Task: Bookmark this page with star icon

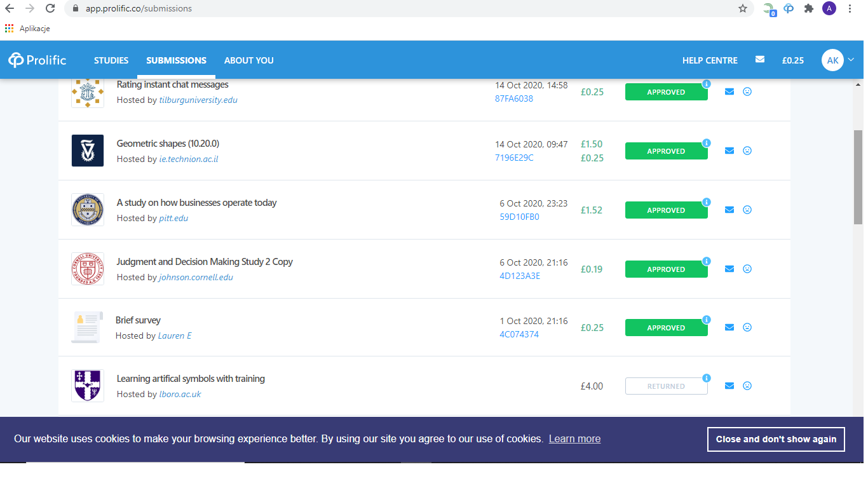Action: click(743, 9)
